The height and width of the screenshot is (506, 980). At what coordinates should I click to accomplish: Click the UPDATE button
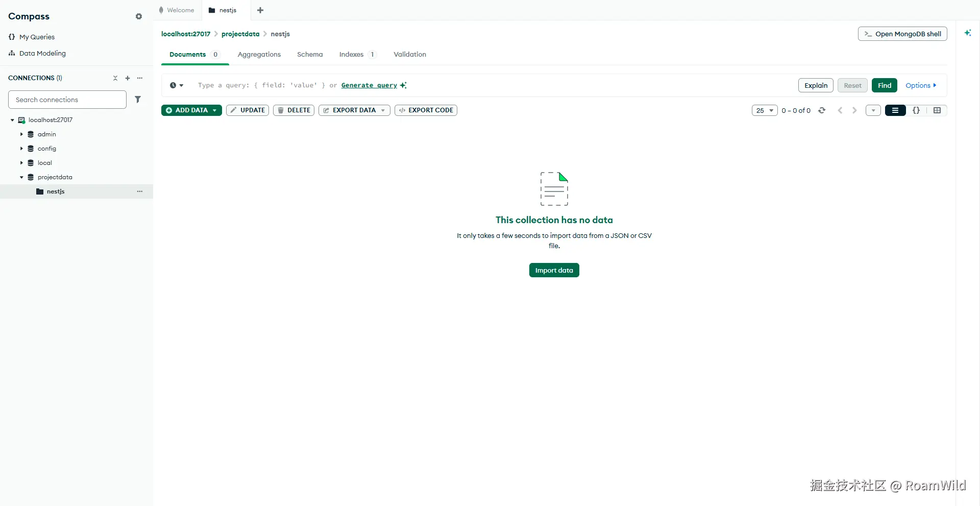[248, 110]
